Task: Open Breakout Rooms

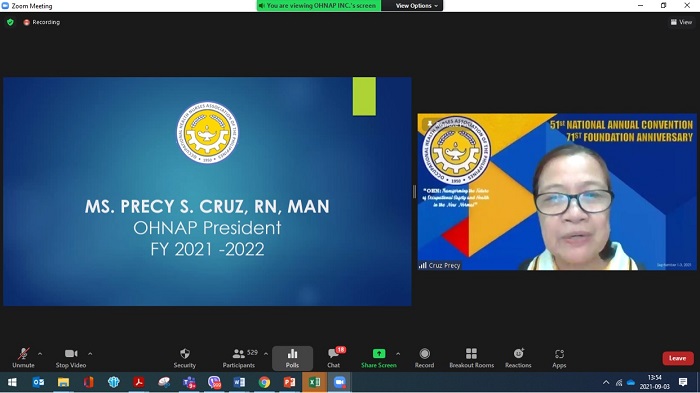Action: pyautogui.click(x=471, y=358)
